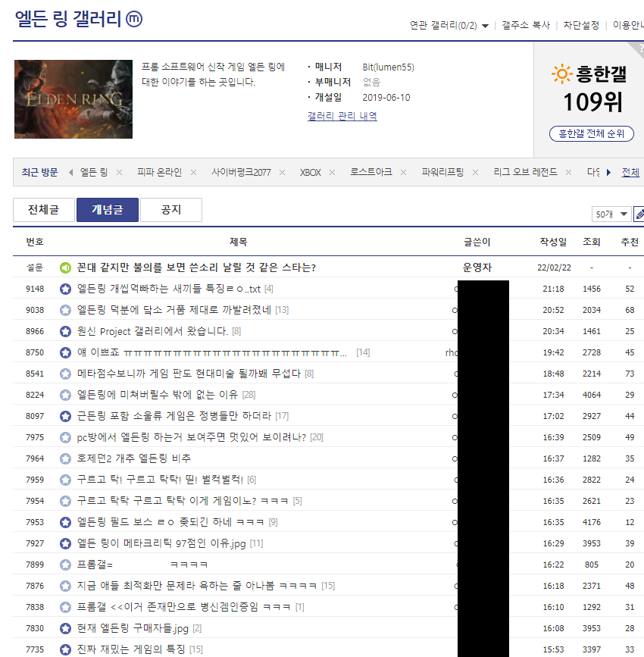This screenshot has width=644, height=657.
Task: Click the 작성일 column header
Action: click(x=553, y=242)
